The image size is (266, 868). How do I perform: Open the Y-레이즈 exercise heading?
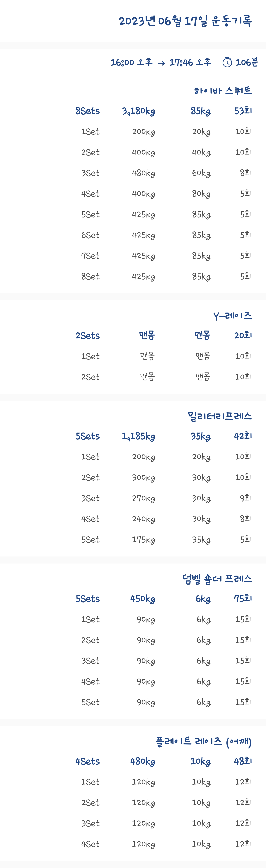[x=232, y=316]
